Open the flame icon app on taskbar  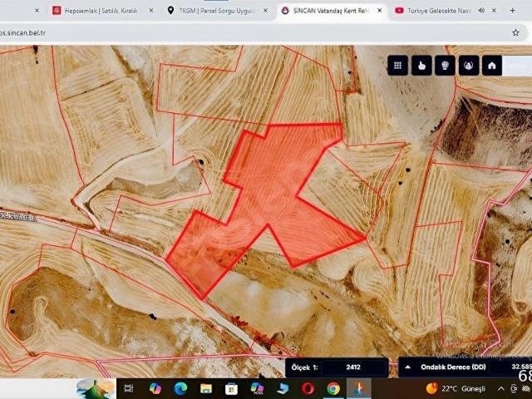pyautogui.click(x=359, y=388)
